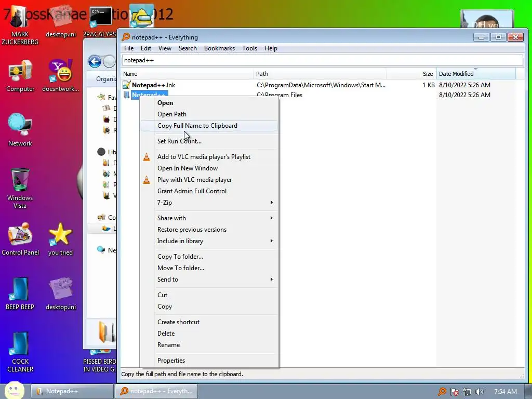The image size is (532, 399).
Task: Open the MARK ZUCKERBERG desktop icon
Action: point(20,25)
